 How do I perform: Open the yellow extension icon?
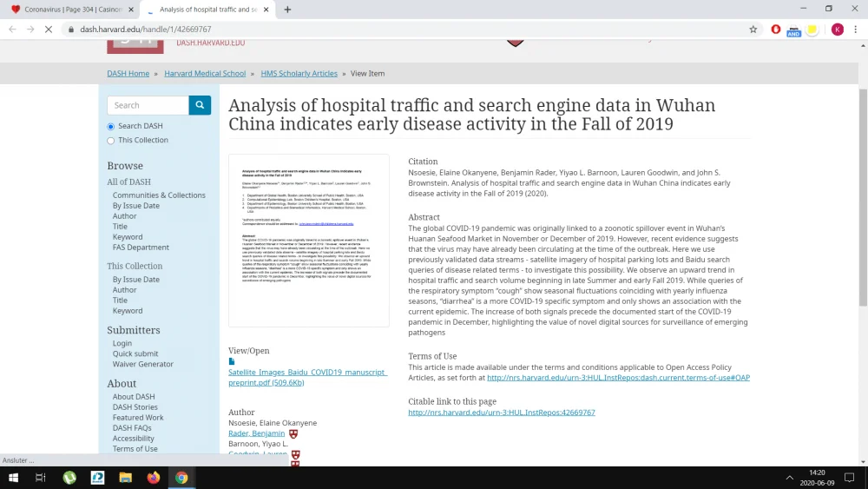tap(812, 30)
